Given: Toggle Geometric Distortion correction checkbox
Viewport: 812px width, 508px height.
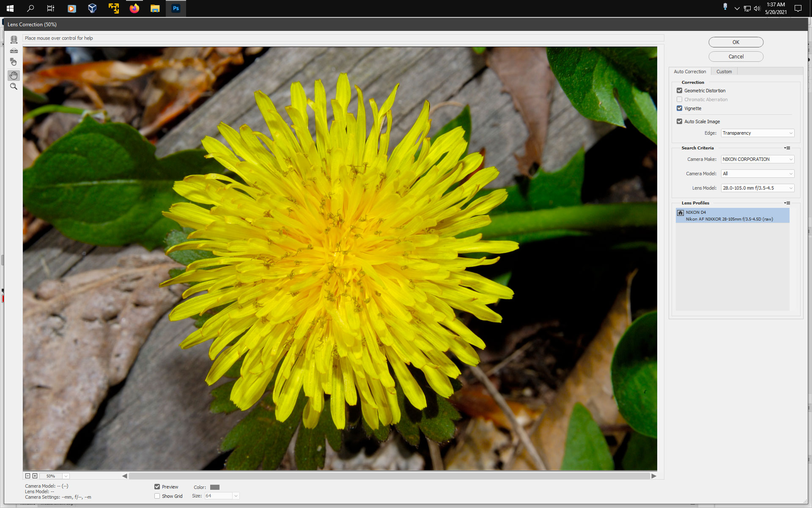Looking at the screenshot, I should coord(679,90).
